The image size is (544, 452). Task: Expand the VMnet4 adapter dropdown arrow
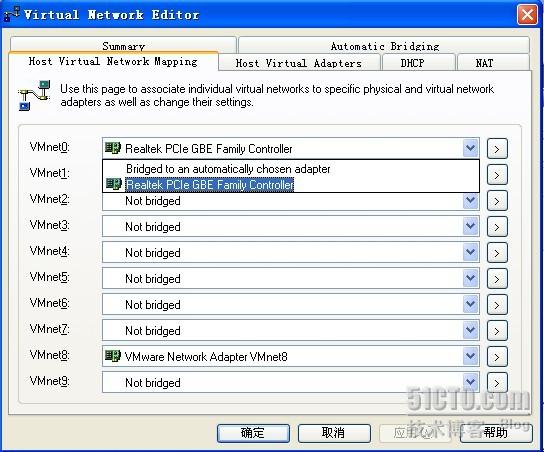470,253
